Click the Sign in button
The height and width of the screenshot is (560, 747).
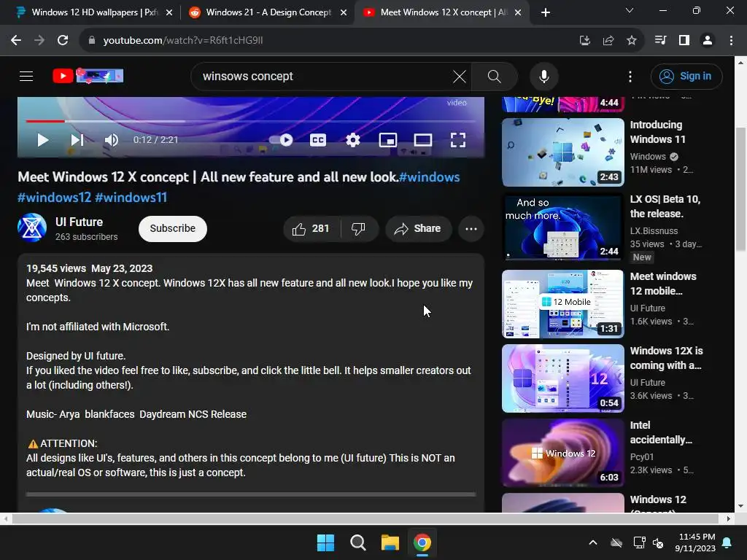(x=686, y=76)
